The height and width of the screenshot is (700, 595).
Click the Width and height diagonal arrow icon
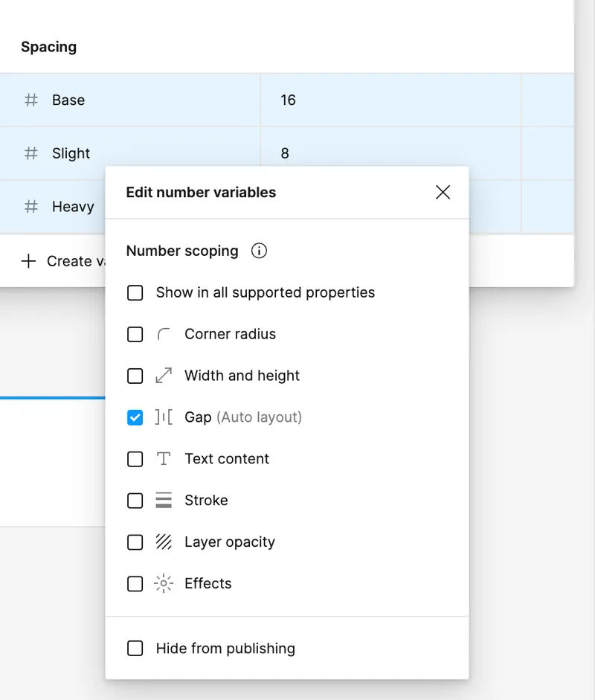click(x=164, y=376)
